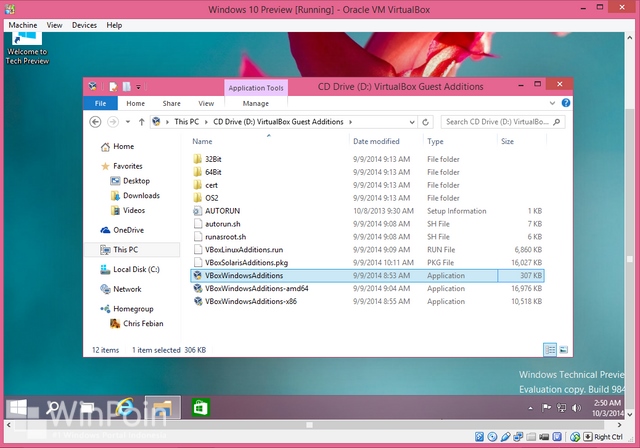Click the VirtualBox optical disk status icon

(x=492, y=437)
